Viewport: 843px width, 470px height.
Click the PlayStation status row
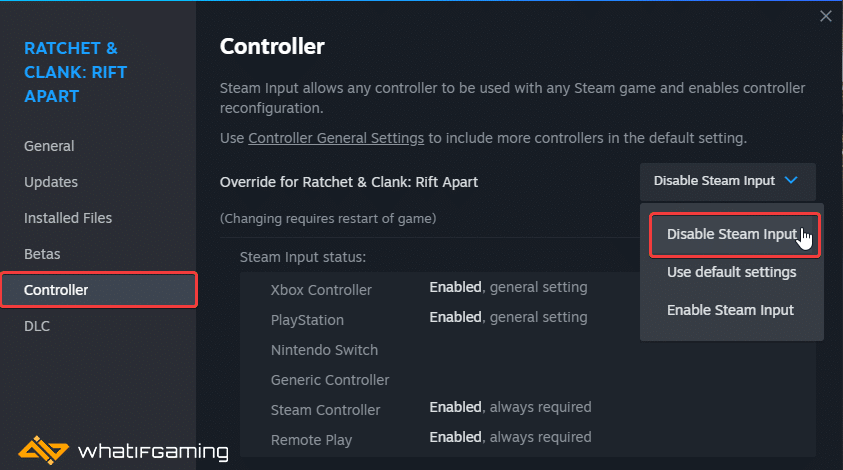[x=527, y=319]
